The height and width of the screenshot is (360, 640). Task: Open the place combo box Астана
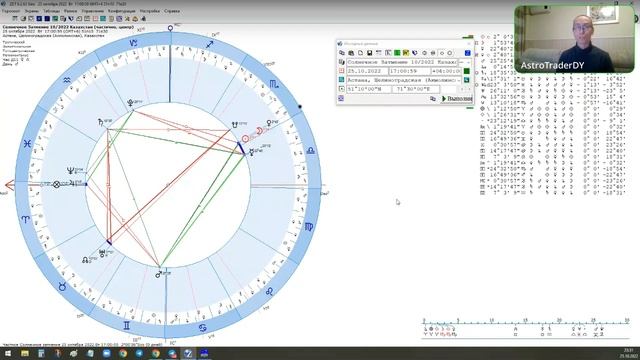(404, 80)
